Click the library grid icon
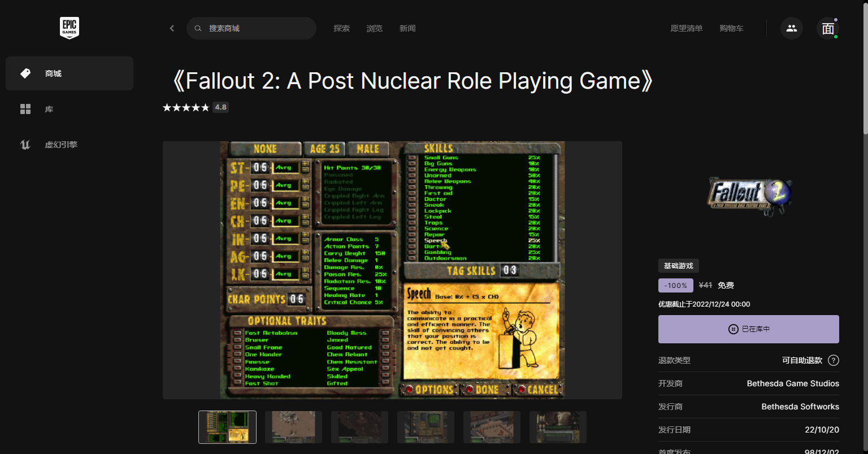This screenshot has width=868, height=454. pos(25,109)
